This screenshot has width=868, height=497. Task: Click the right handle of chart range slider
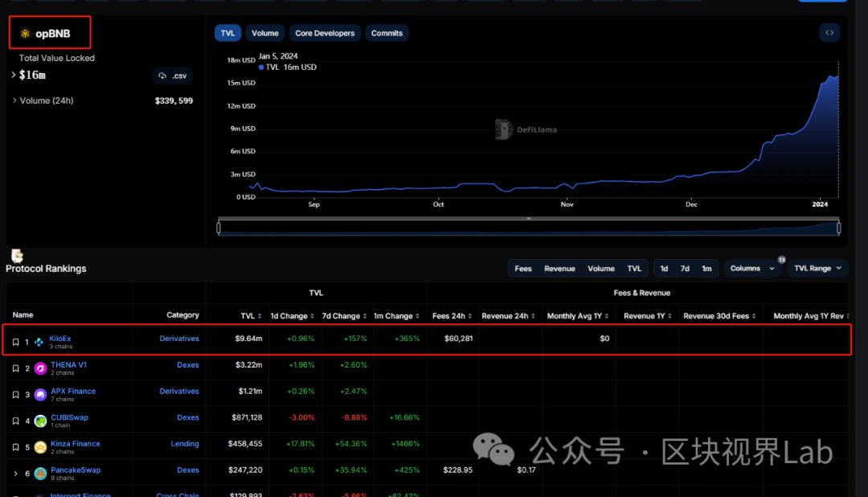click(838, 228)
